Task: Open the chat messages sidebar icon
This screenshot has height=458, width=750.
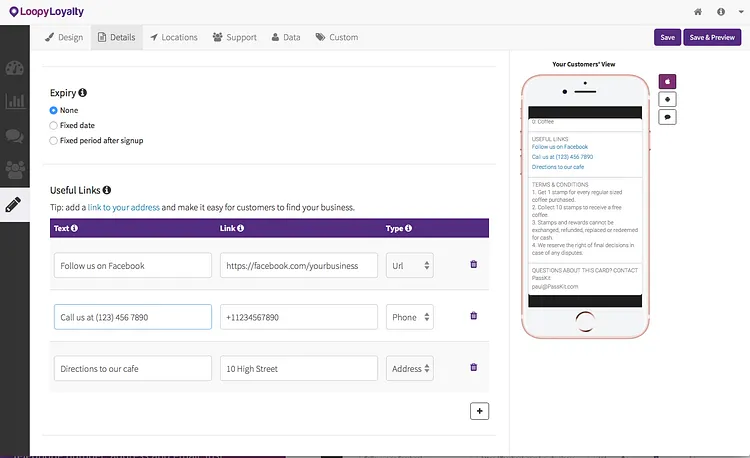Action: pos(14,136)
